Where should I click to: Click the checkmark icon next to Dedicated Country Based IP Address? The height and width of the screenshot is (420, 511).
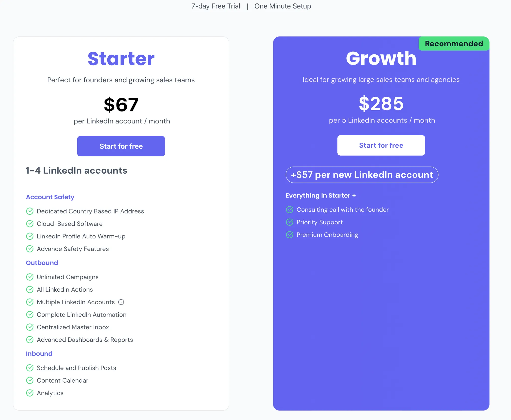point(30,211)
